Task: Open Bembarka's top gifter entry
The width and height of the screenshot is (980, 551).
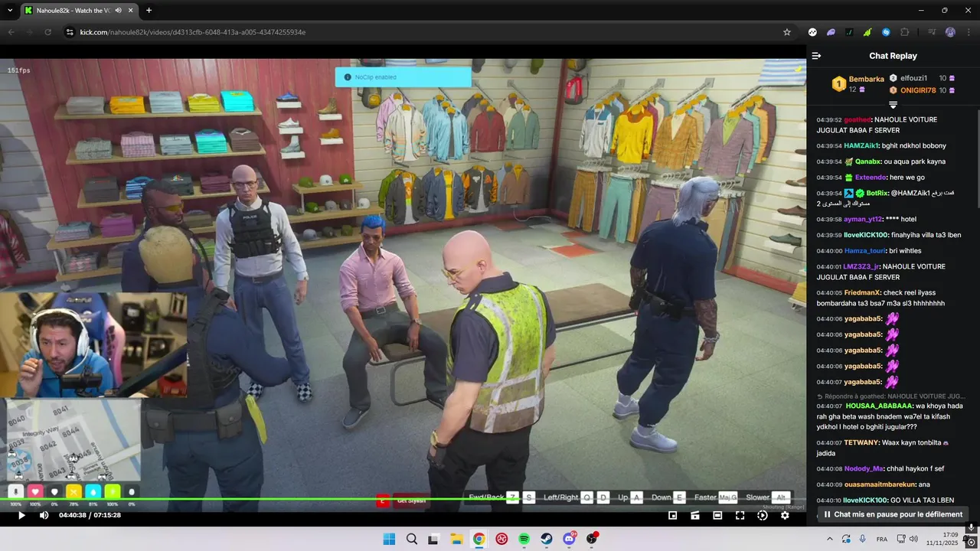Action: coord(857,83)
